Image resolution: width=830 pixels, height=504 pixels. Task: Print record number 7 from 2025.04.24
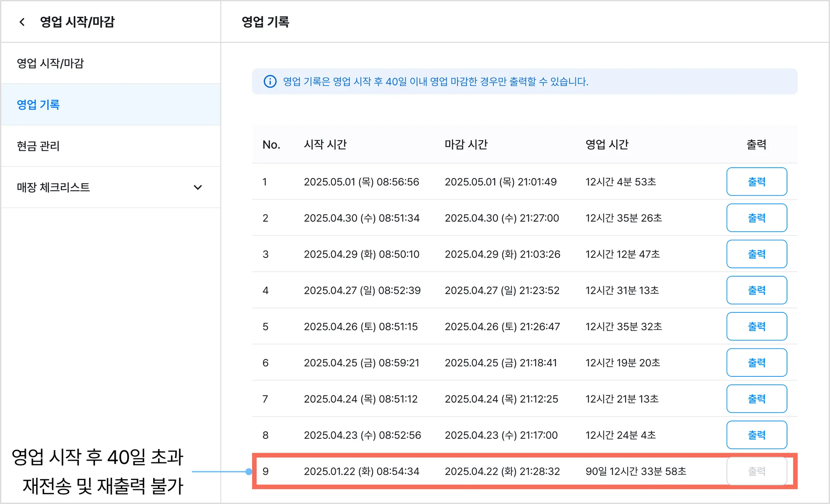756,399
